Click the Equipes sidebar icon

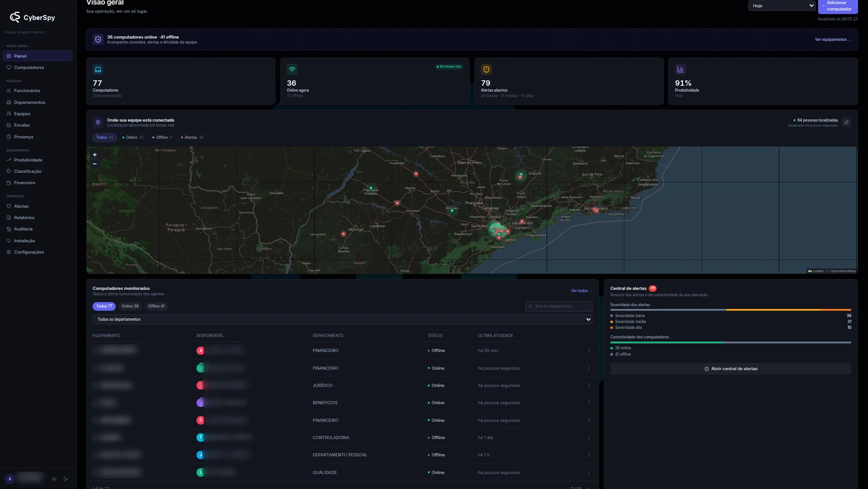click(9, 114)
